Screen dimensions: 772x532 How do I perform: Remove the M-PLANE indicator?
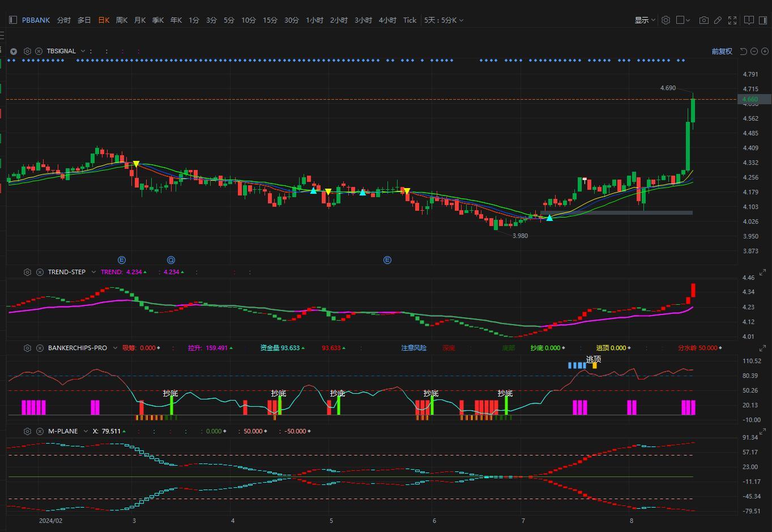40,431
